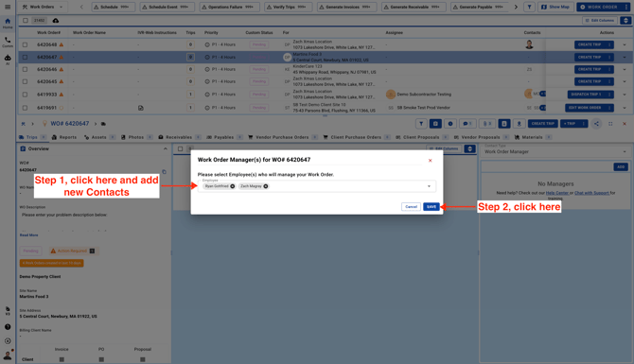Click SAVE in the managers dialog

tap(431, 207)
